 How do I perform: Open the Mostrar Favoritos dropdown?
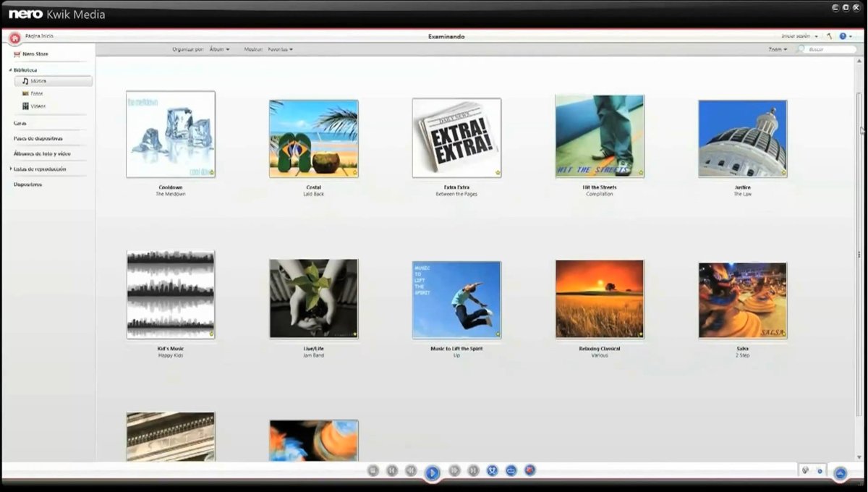tap(280, 49)
